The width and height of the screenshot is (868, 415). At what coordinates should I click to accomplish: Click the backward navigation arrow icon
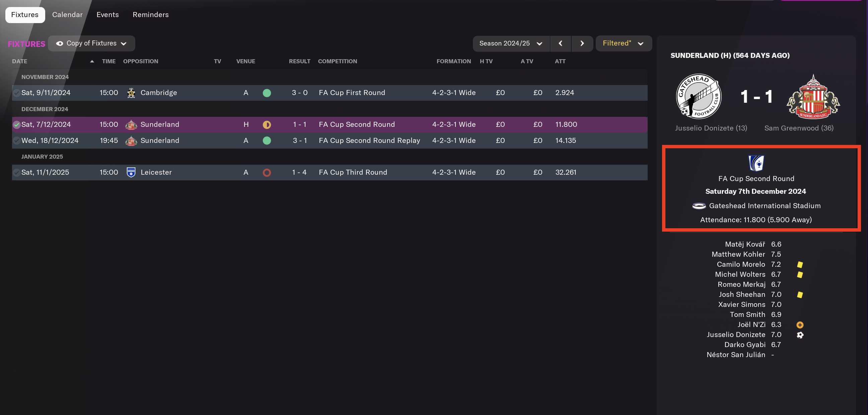(x=561, y=43)
